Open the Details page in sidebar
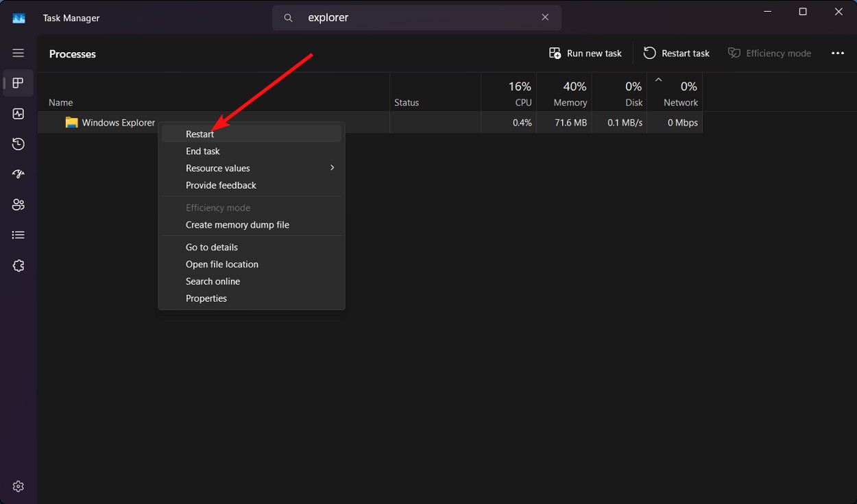Viewport: 857px width, 504px height. [x=18, y=235]
